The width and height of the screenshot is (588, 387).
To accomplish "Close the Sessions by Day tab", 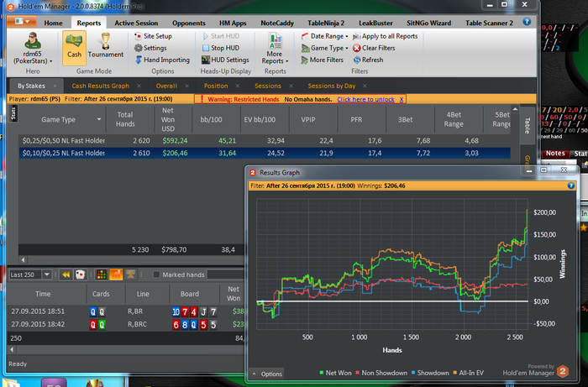I will click(365, 86).
